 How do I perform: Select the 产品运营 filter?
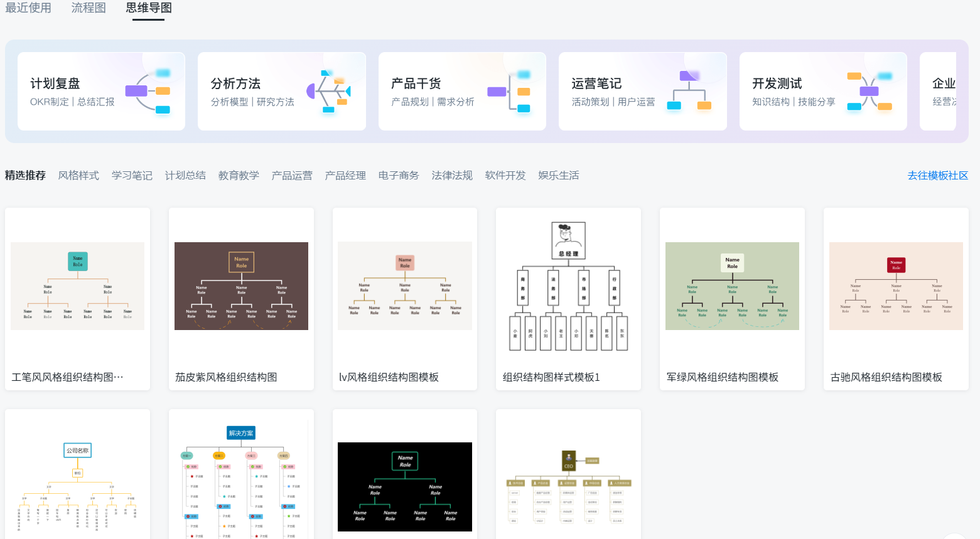point(292,176)
